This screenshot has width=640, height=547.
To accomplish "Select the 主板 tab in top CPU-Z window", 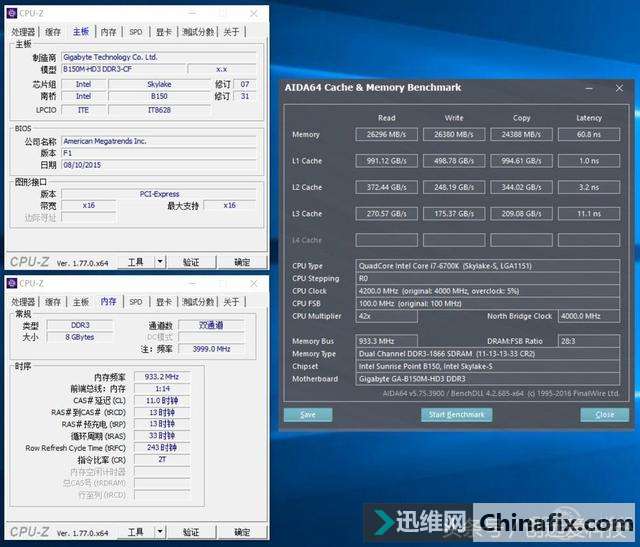I will (81, 31).
